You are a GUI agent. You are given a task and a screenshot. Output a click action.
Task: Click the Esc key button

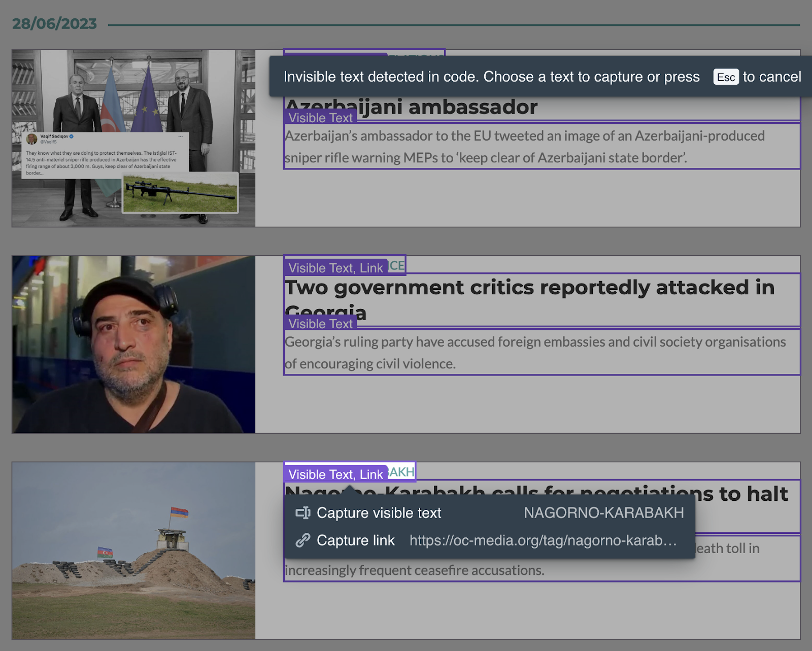pos(726,77)
